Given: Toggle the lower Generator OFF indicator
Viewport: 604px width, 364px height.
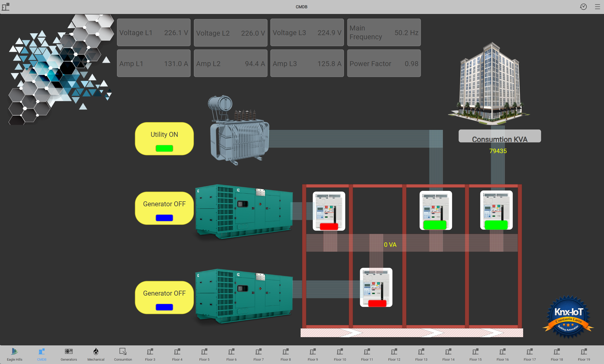Looking at the screenshot, I should (x=164, y=307).
